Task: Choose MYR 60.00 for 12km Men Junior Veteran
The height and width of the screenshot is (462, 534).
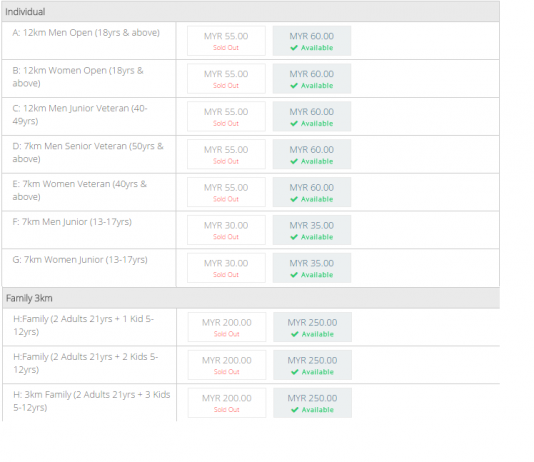Action: [x=312, y=116]
